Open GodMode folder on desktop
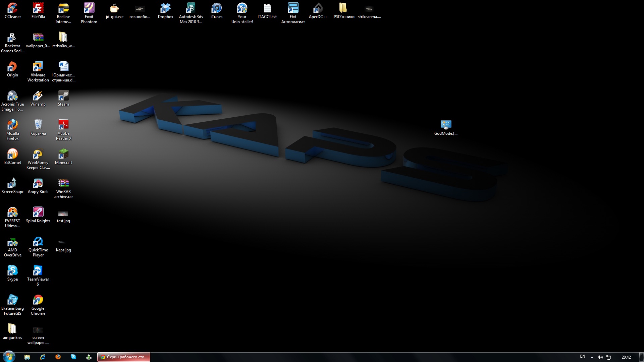Image resolution: width=644 pixels, height=362 pixels. point(446,124)
